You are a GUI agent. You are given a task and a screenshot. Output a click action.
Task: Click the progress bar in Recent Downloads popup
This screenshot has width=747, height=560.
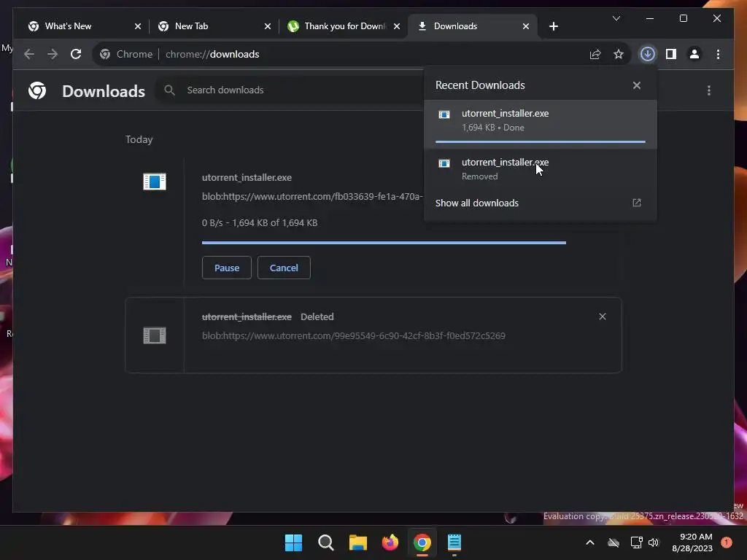[x=541, y=141]
